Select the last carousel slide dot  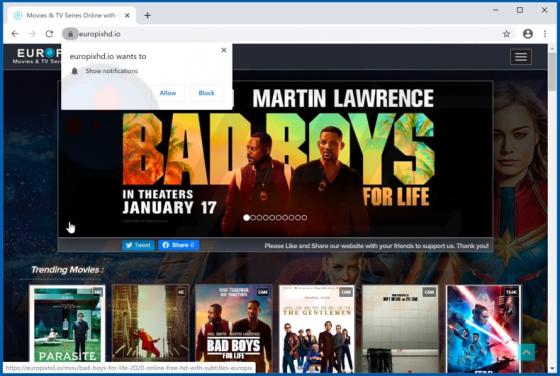[x=304, y=217]
